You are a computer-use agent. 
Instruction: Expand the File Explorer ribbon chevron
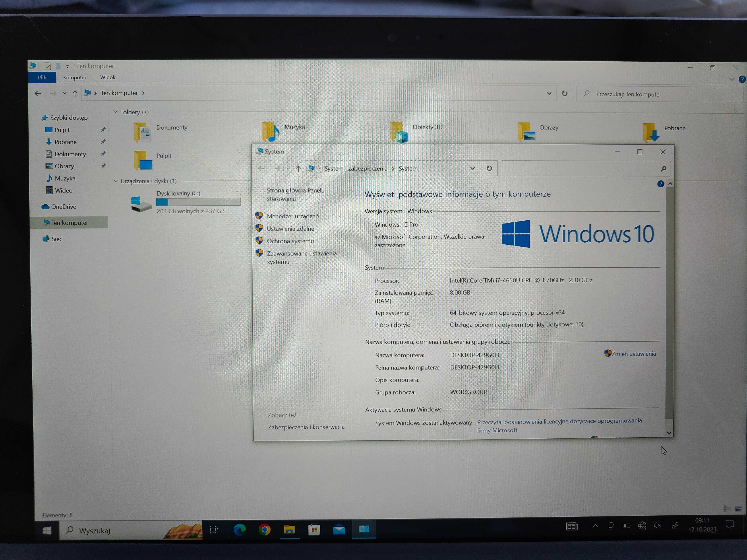click(x=731, y=79)
